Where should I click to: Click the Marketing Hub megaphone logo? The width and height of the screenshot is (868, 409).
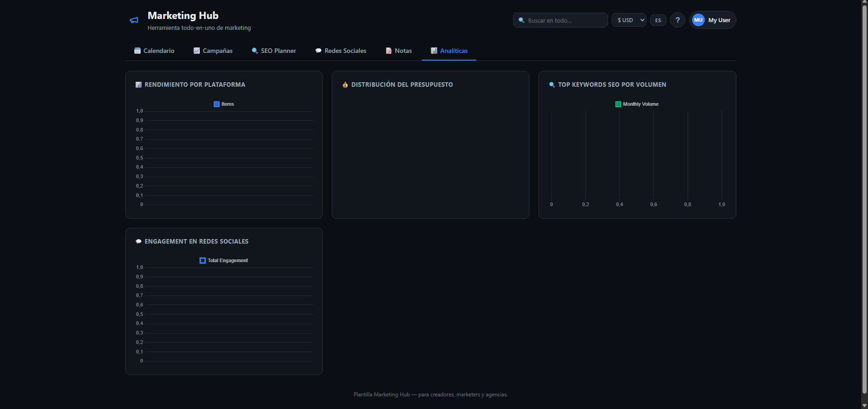[134, 20]
